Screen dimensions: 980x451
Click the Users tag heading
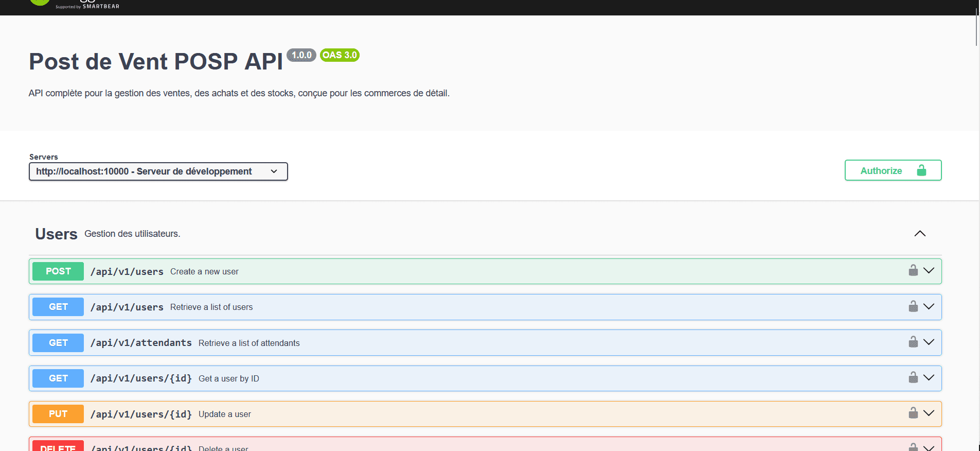[56, 234]
